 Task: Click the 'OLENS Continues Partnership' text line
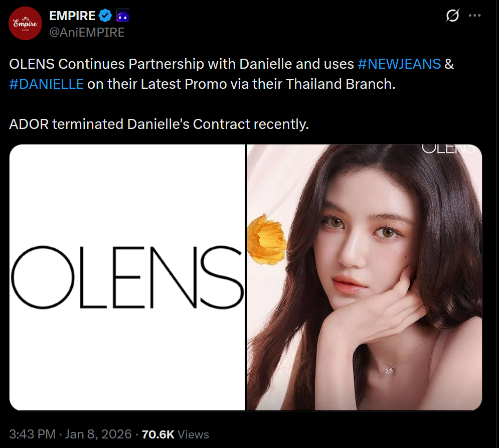(x=231, y=64)
